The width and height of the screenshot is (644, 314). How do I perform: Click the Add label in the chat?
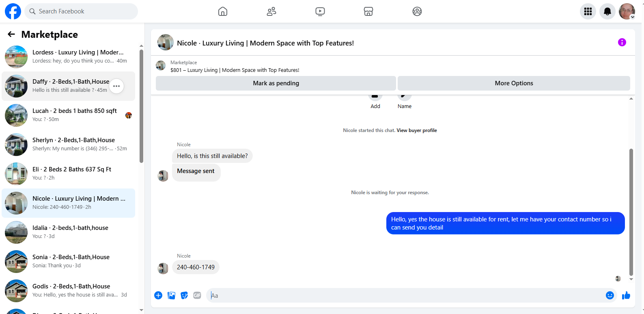pyautogui.click(x=375, y=106)
